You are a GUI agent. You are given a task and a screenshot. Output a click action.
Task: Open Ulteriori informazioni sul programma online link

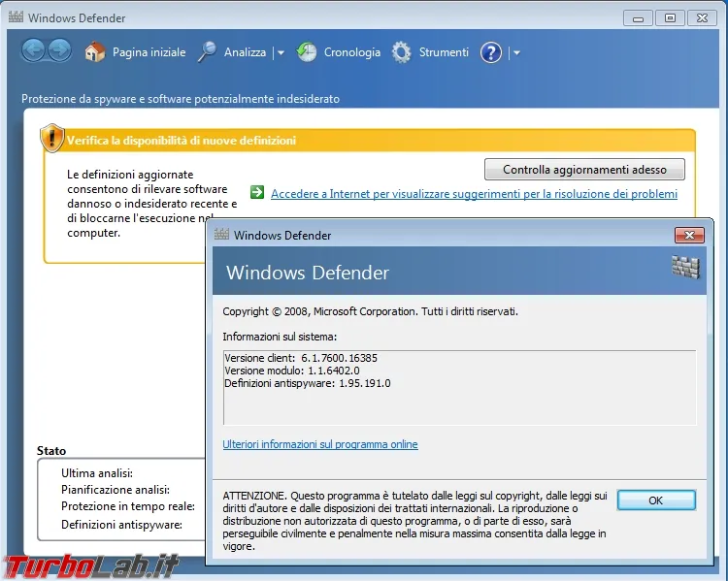coord(320,444)
